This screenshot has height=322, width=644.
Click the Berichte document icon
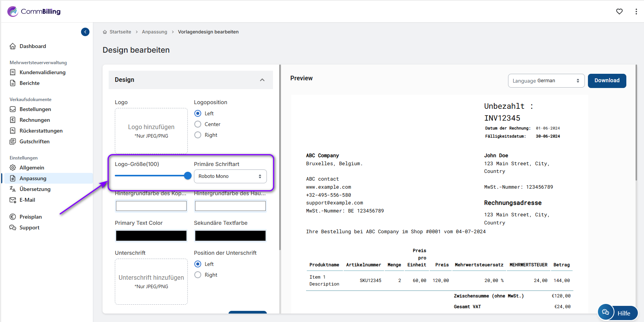pyautogui.click(x=13, y=83)
